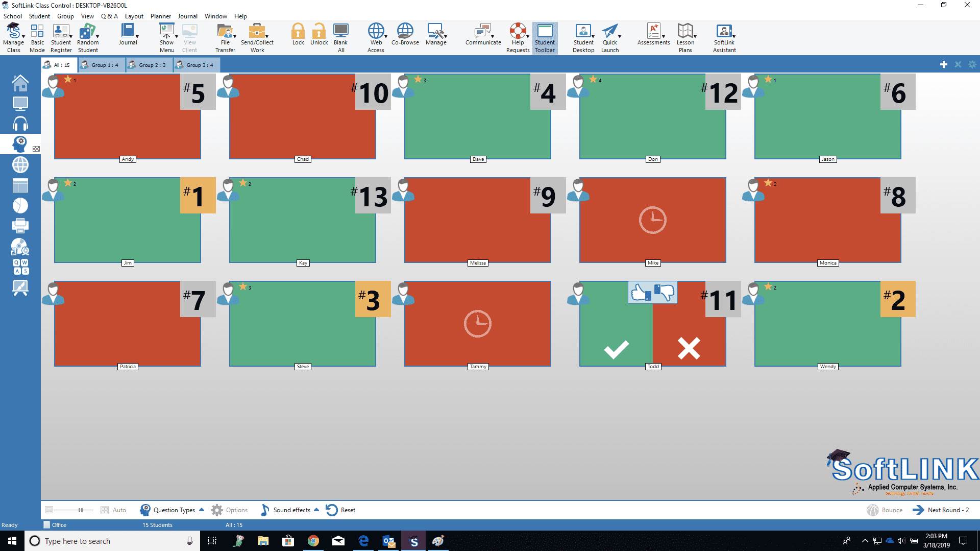The image size is (980, 551).
Task: Click Next Round - 2
Action: tap(941, 510)
